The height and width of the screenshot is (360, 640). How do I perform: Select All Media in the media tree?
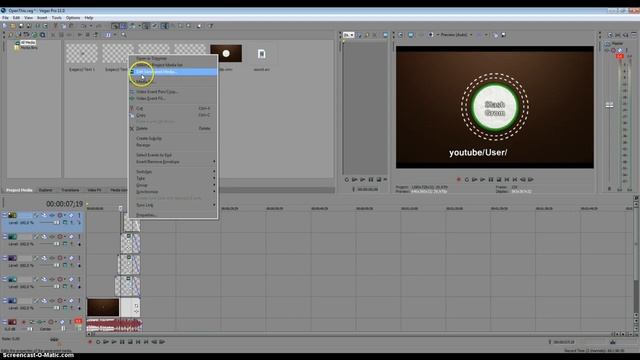(28, 42)
